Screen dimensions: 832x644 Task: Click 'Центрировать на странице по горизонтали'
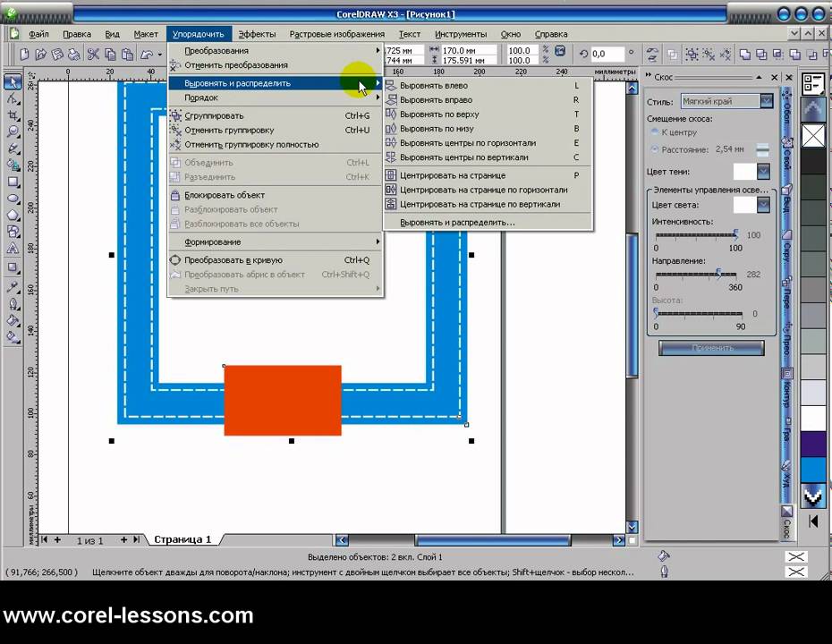pos(488,190)
